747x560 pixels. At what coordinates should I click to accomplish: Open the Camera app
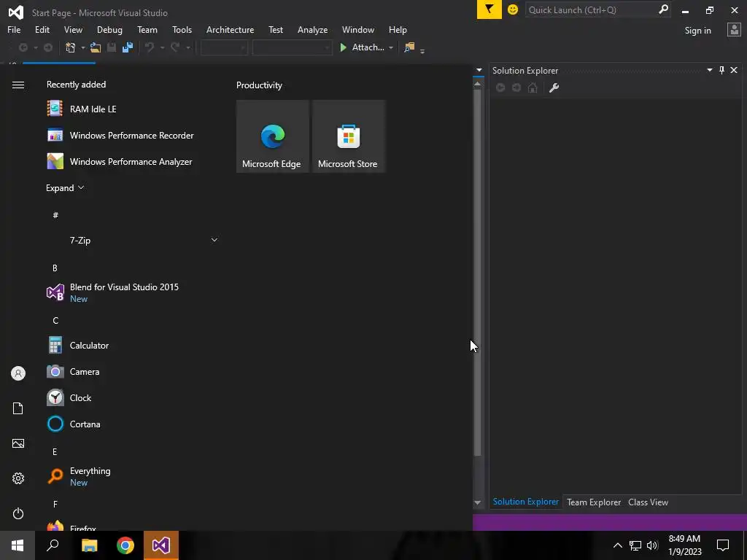(x=133, y=371)
